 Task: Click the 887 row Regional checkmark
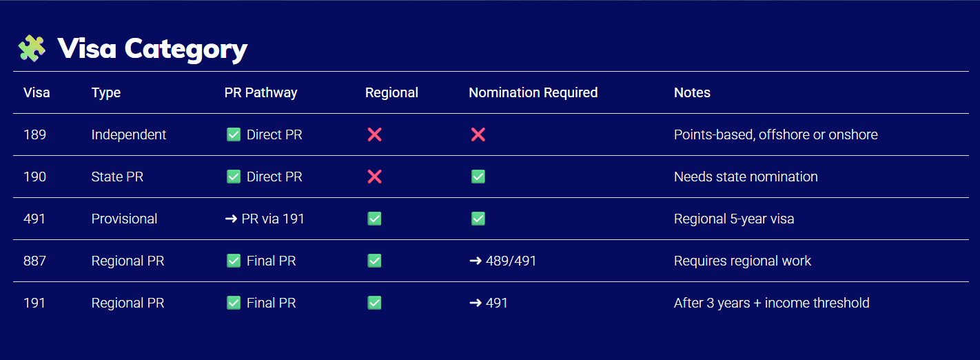(x=374, y=261)
